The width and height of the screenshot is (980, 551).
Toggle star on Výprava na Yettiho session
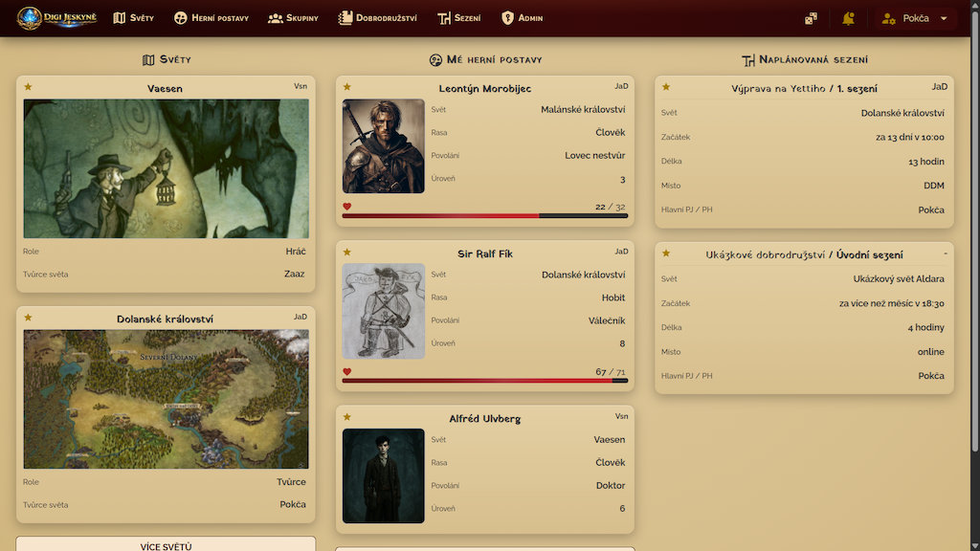(x=665, y=87)
